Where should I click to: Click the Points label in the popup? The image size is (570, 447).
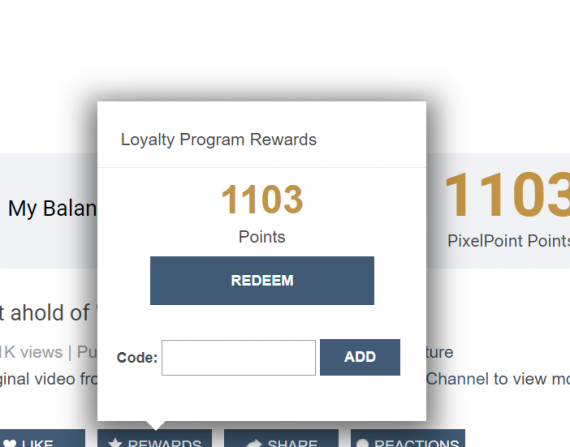(262, 237)
